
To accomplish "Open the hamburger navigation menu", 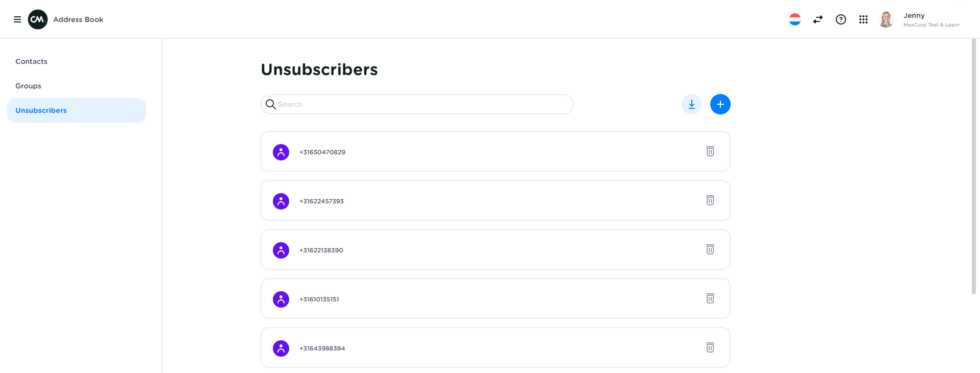I will (x=17, y=19).
